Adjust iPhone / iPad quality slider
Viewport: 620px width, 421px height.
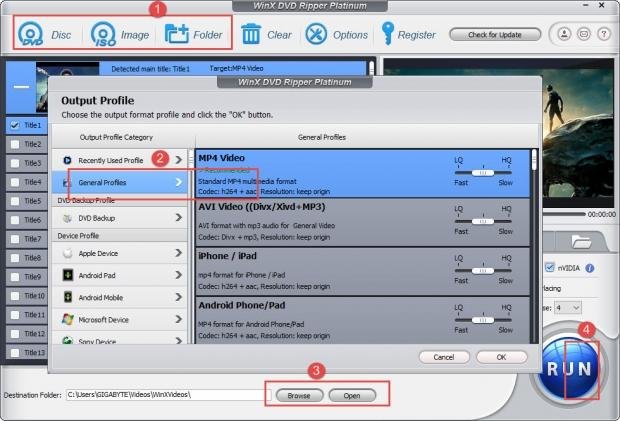click(x=483, y=271)
